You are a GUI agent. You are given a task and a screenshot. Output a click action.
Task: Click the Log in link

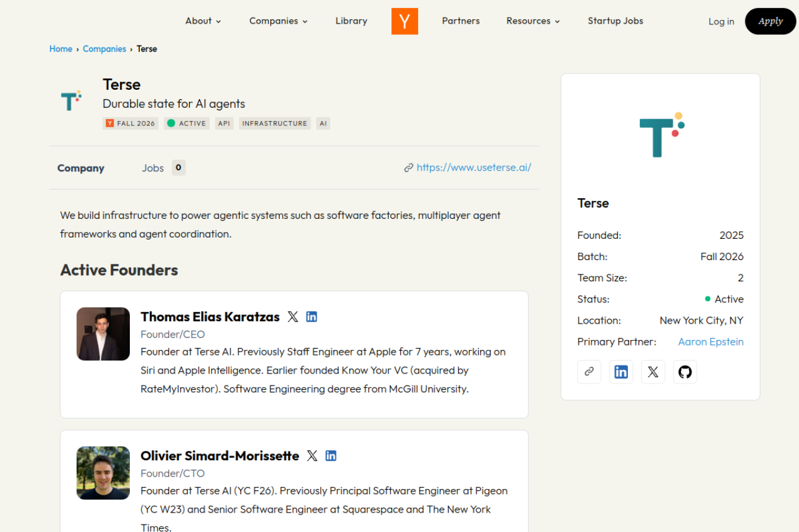(x=721, y=22)
